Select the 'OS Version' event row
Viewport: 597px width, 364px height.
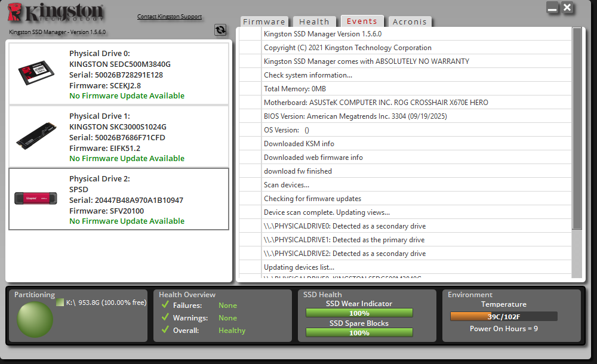[405, 130]
